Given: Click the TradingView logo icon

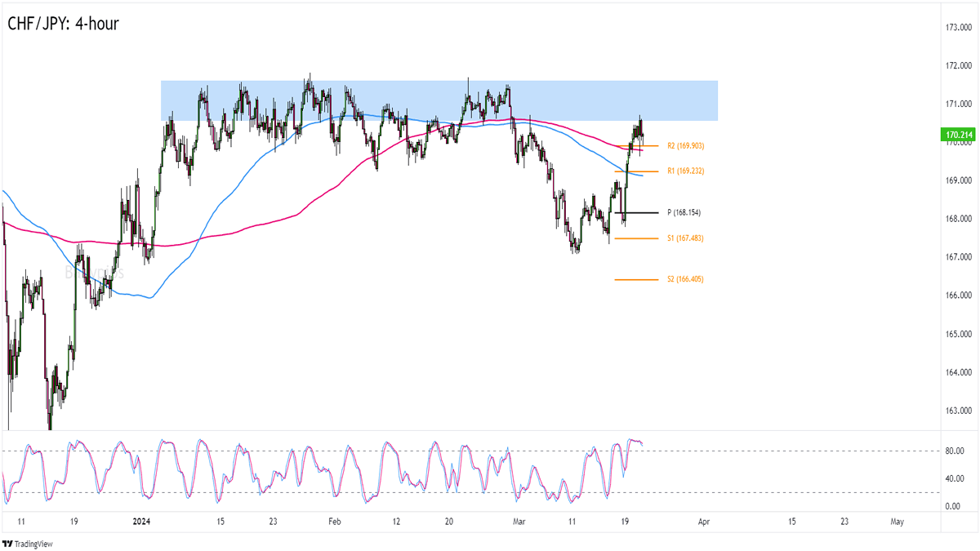Looking at the screenshot, I should (9, 543).
